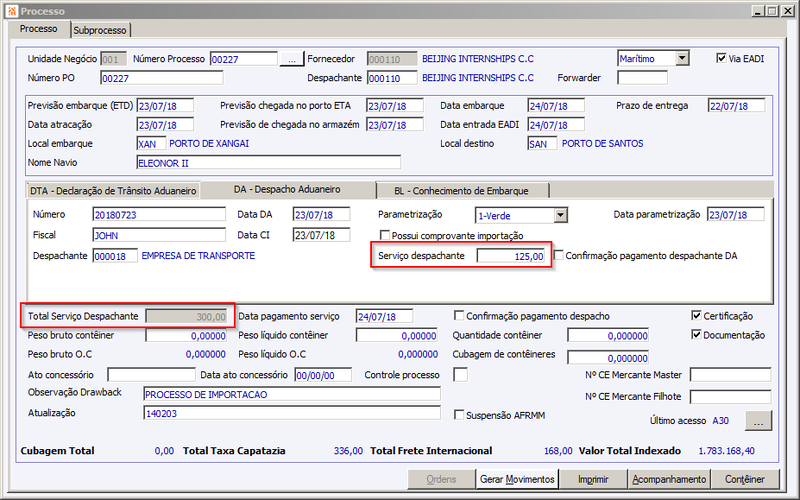Viewport: 800px width, 500px height.
Task: Click the Imprimir button
Action: click(593, 479)
